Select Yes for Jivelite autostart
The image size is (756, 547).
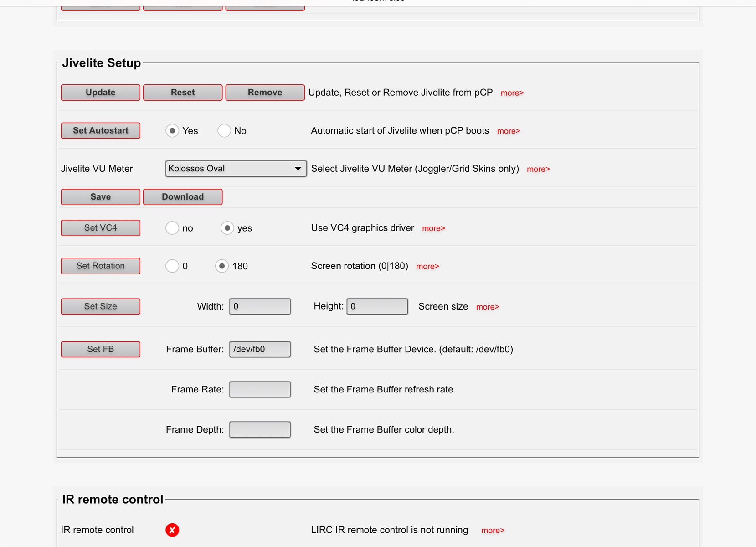tap(172, 131)
